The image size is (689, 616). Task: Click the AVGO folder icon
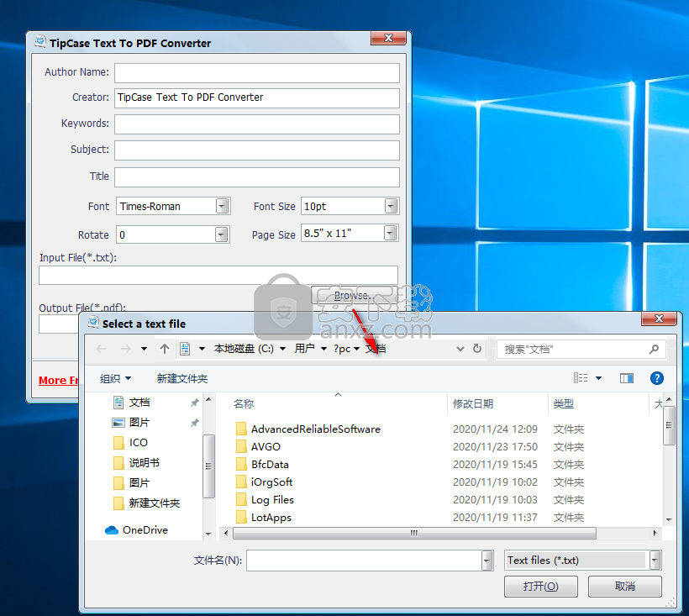tap(241, 446)
